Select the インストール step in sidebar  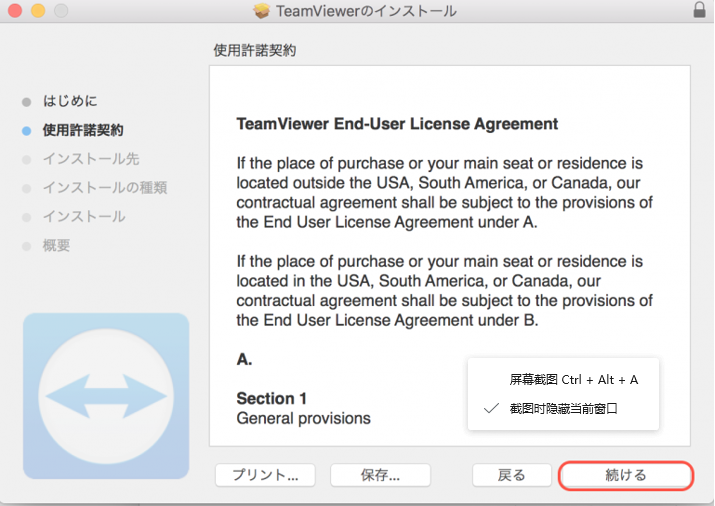pyautogui.click(x=84, y=217)
